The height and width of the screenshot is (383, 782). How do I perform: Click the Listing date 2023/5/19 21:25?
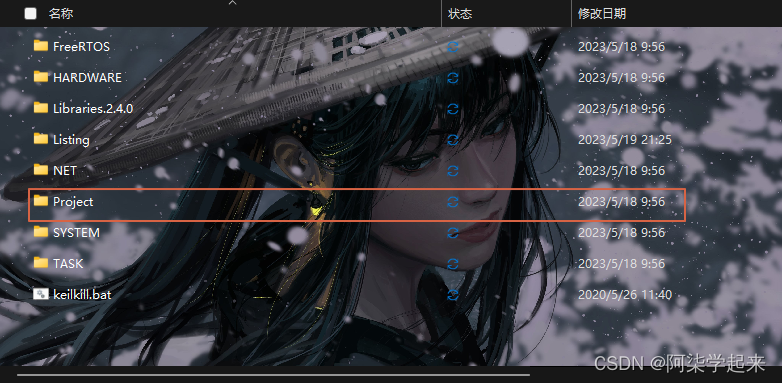click(625, 140)
